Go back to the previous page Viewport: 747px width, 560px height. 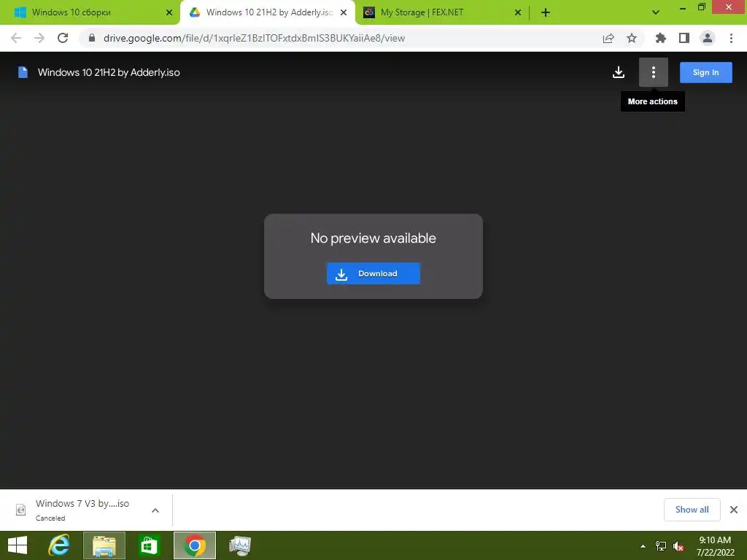coord(16,38)
